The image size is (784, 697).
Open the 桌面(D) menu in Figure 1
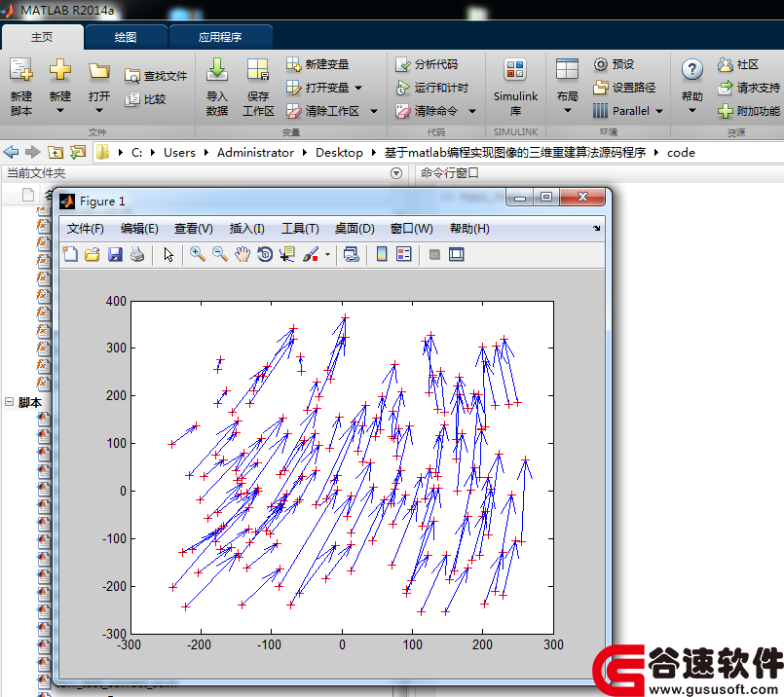pyautogui.click(x=355, y=229)
